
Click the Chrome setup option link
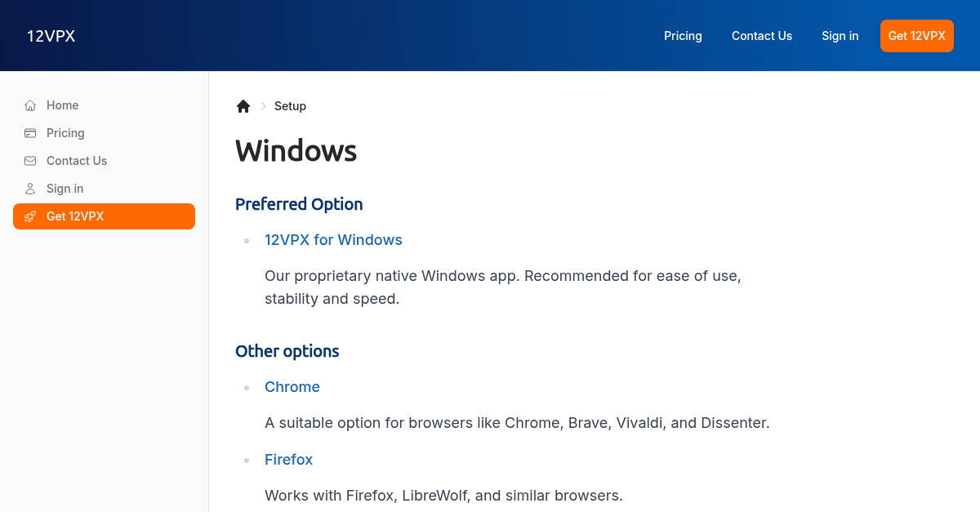coord(292,386)
